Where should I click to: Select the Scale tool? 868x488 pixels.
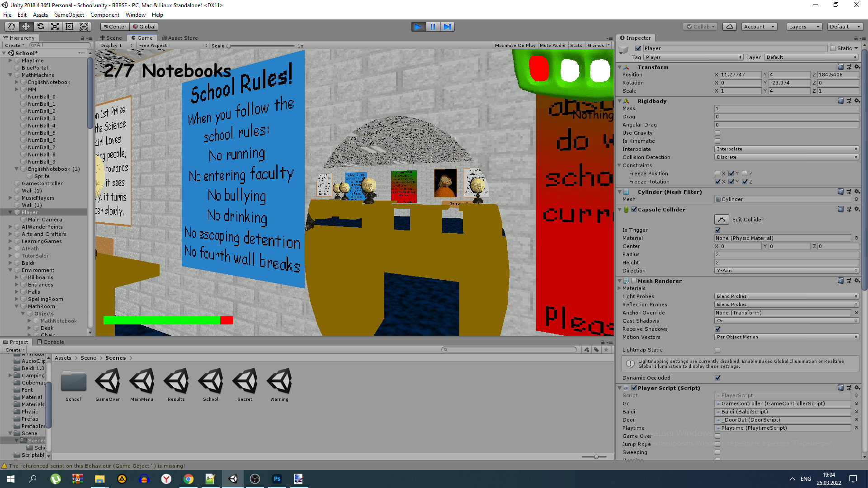tap(55, 27)
